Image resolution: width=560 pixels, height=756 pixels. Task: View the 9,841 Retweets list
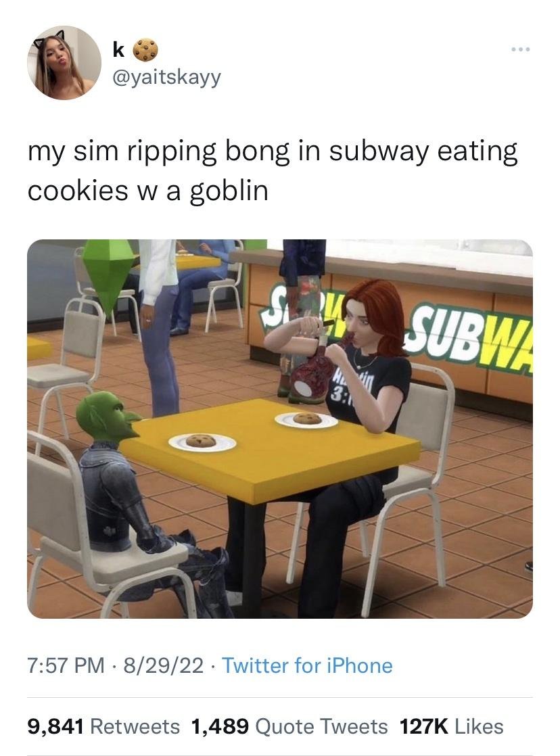pyautogui.click(x=103, y=727)
